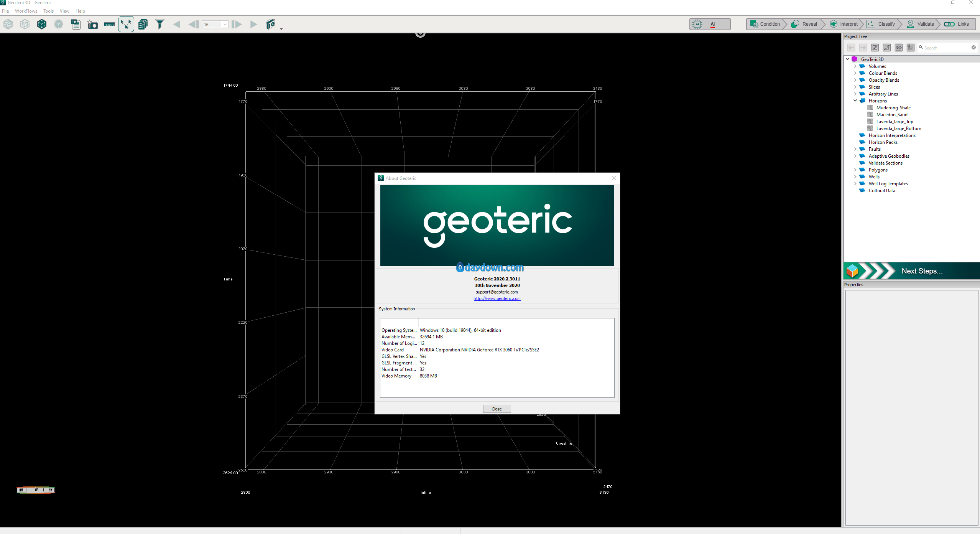Click the play forward arrow
Viewport: 980px width, 534px height.
pos(253,25)
